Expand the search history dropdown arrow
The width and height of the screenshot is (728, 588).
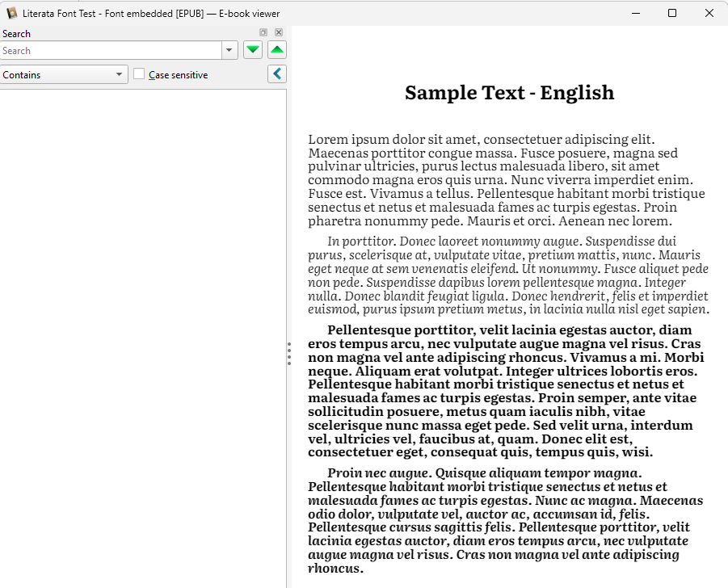point(230,50)
